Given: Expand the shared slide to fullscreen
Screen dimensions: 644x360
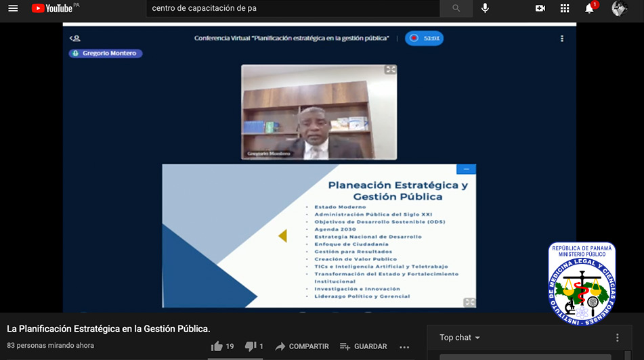Looking at the screenshot, I should point(469,302).
